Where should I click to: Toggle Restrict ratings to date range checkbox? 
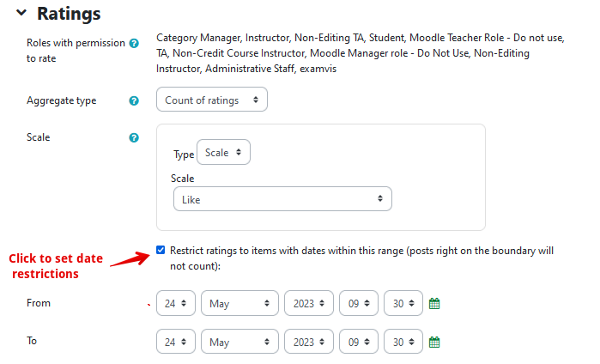161,250
